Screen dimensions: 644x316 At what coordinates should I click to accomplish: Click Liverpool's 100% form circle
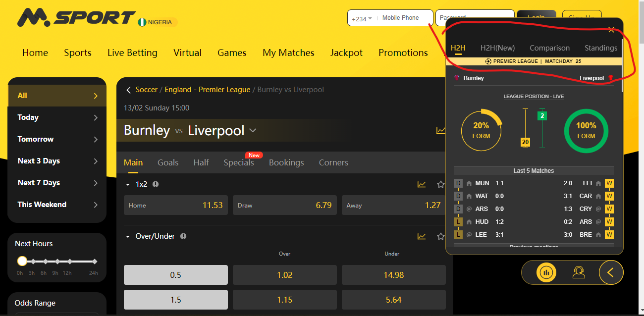[x=586, y=130]
